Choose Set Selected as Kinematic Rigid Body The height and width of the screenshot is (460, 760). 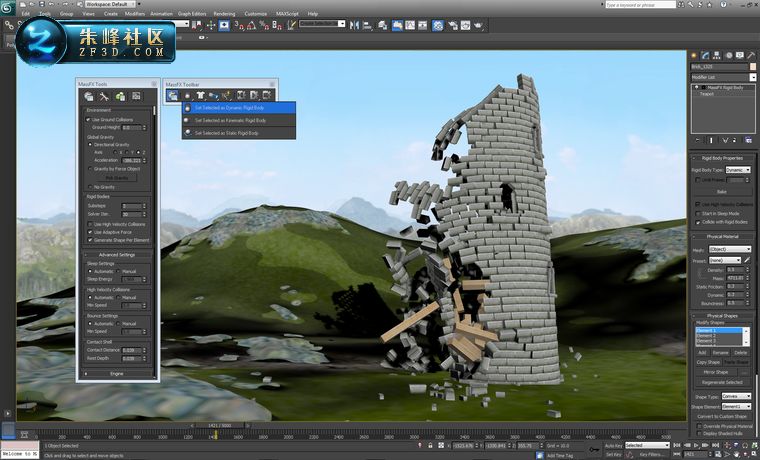tap(239, 120)
